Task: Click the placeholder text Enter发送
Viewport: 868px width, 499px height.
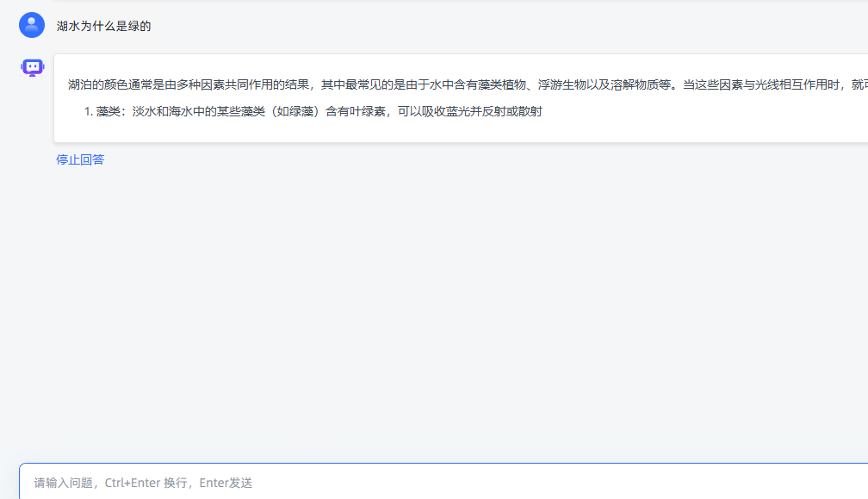Action: (x=226, y=483)
